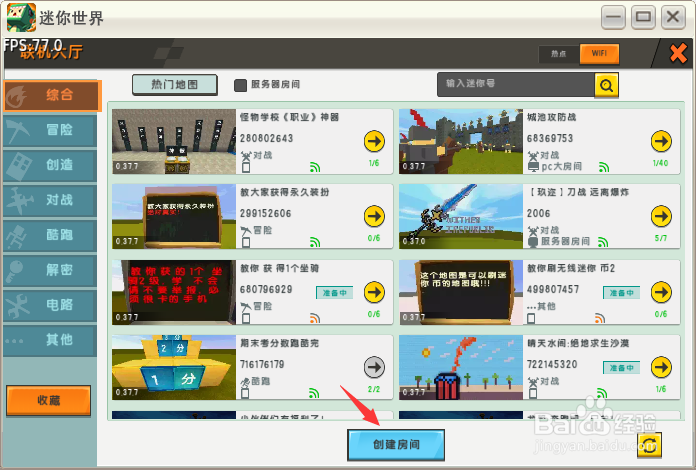696x470 pixels.
Task: Join the 教大家获得永久装扮 room arrow
Action: (374, 216)
